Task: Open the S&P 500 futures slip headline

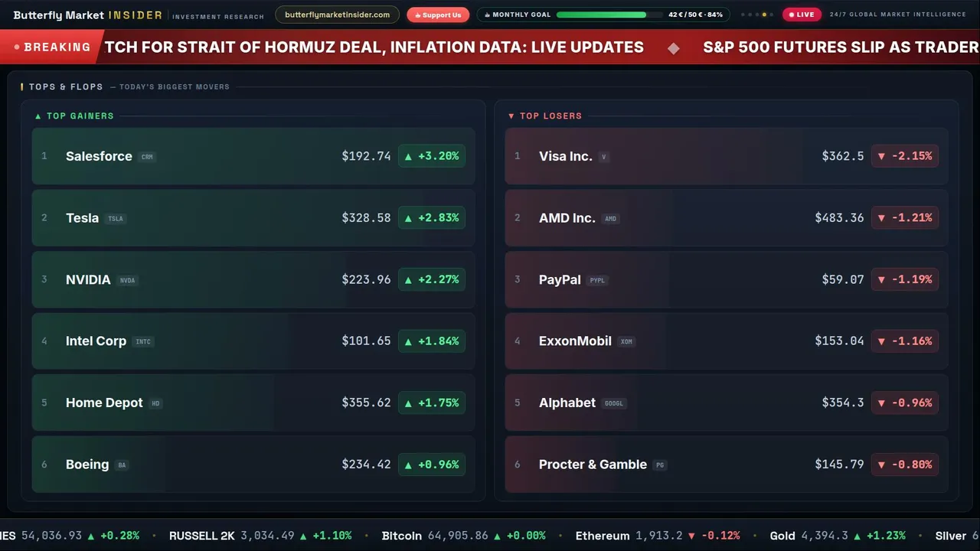Action: 841,47
